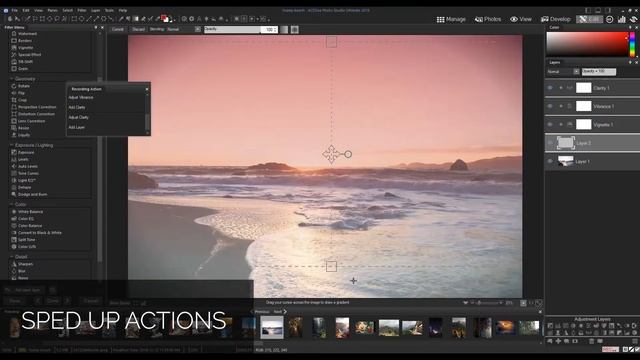640x360 pixels.
Task: Click the Discard button
Action: tap(138, 29)
